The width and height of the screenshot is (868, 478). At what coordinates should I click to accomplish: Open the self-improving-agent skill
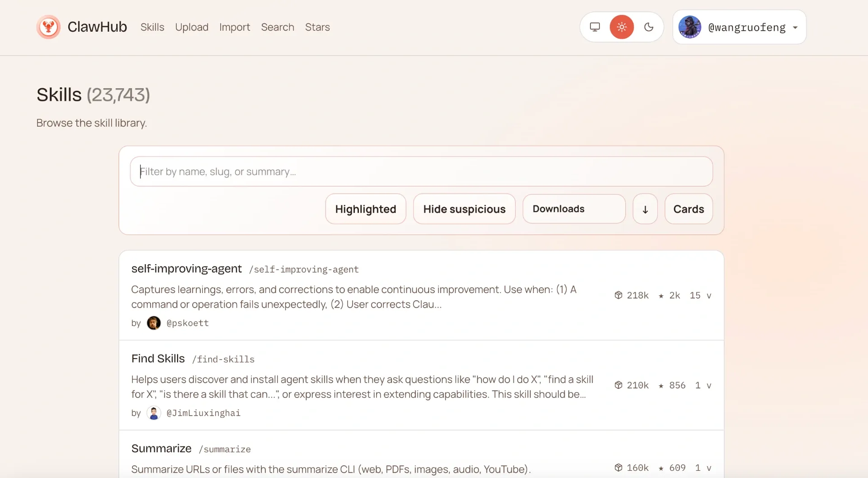[186, 269]
